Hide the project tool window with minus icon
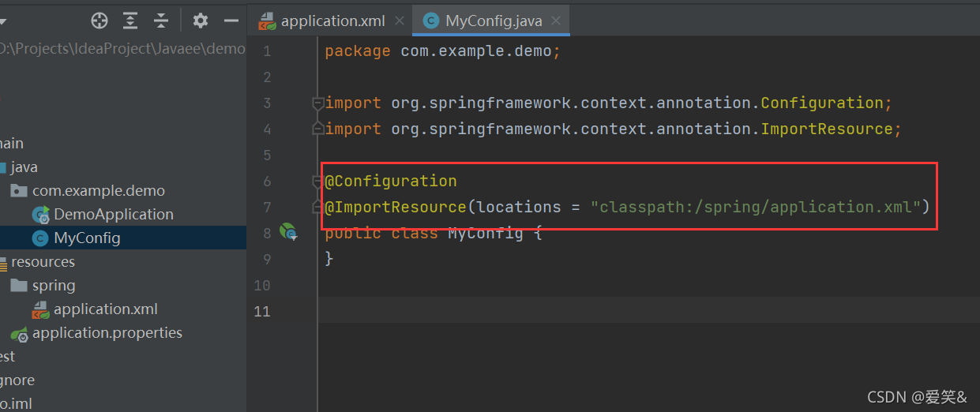The height and width of the screenshot is (412, 980). tap(231, 21)
